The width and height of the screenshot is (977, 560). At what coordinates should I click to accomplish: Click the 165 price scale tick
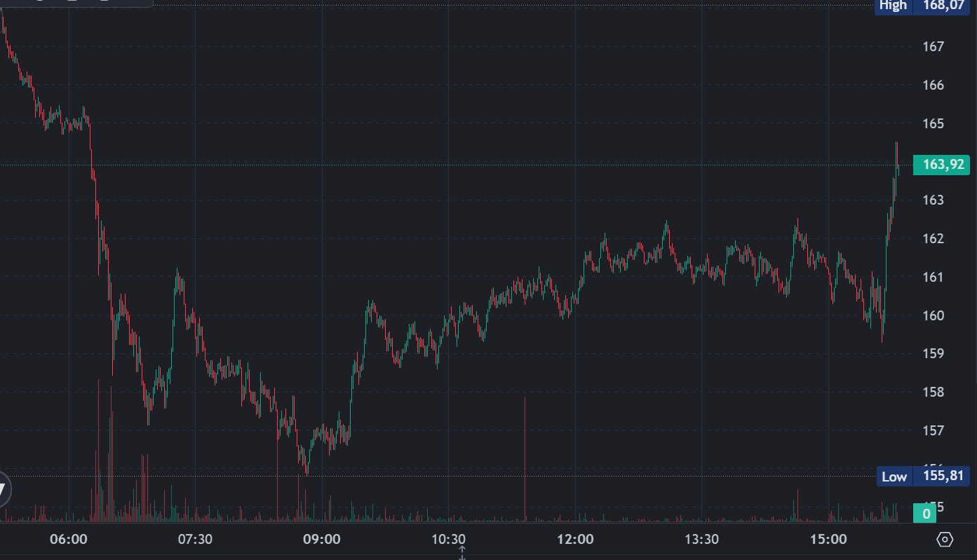(x=934, y=123)
